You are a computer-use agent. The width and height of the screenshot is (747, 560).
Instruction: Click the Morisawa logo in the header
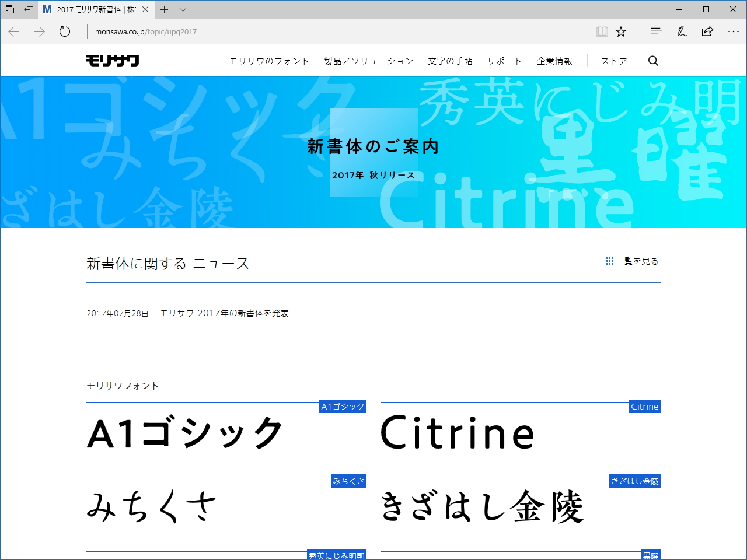tap(111, 60)
